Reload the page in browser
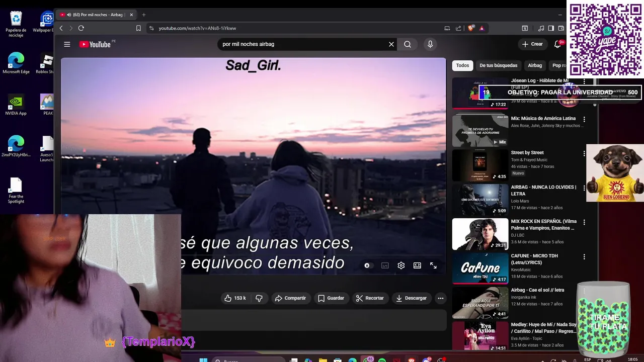 81,28
